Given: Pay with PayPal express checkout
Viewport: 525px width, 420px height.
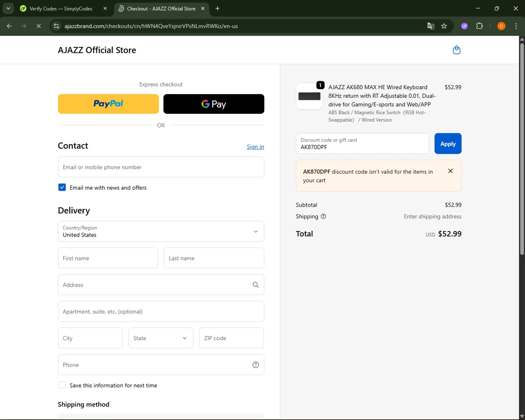Looking at the screenshot, I should click(108, 104).
